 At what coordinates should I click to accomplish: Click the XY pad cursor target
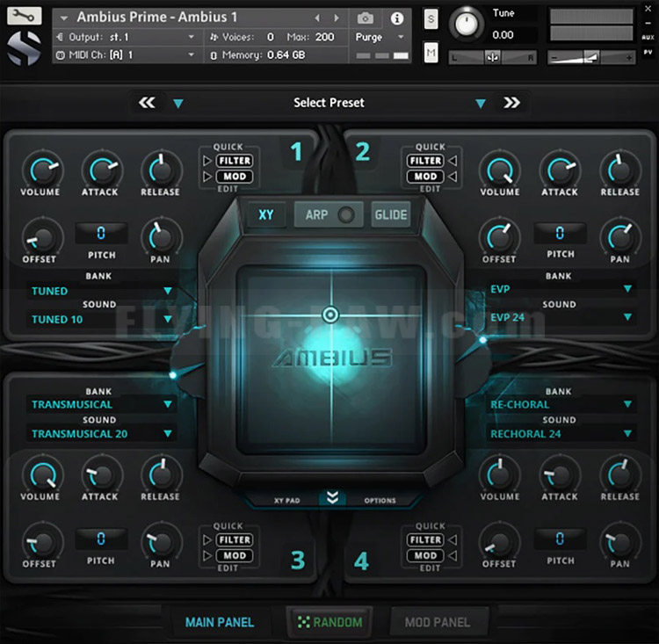330,315
